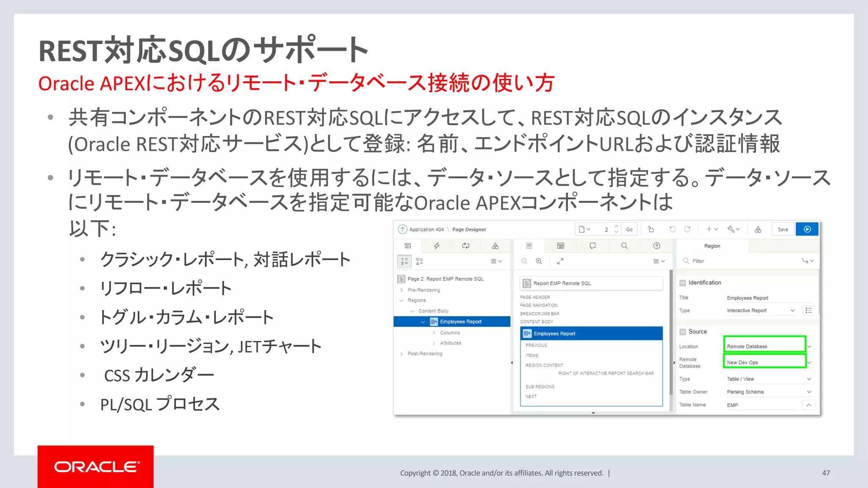868x488 pixels.
Task: Click the Undo icon
Action: (672, 229)
